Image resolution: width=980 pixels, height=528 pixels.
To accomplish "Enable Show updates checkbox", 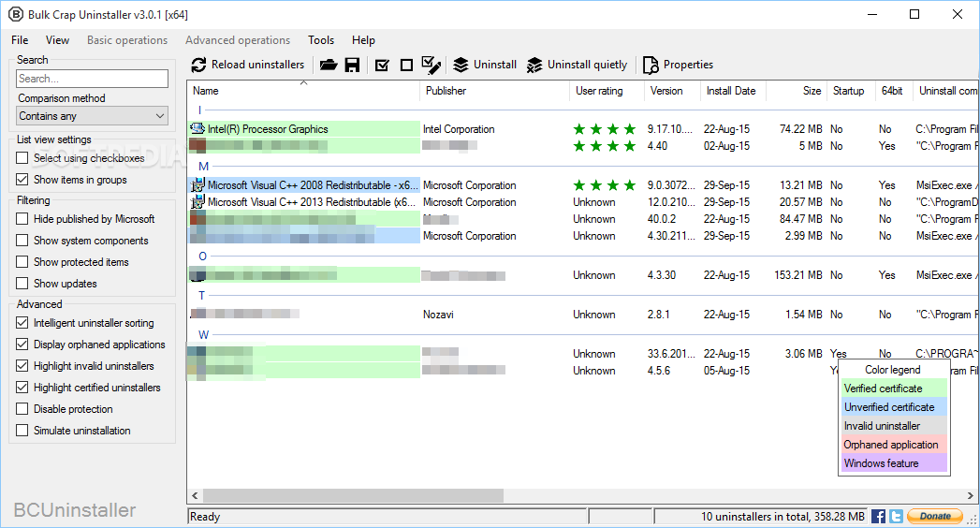I will [x=22, y=283].
